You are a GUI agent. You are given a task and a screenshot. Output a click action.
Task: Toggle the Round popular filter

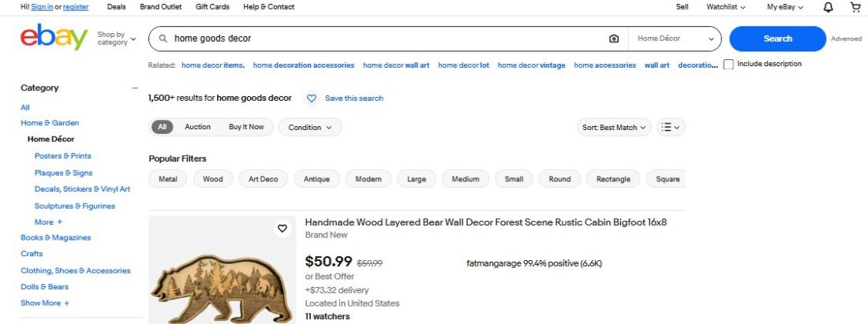(x=559, y=179)
